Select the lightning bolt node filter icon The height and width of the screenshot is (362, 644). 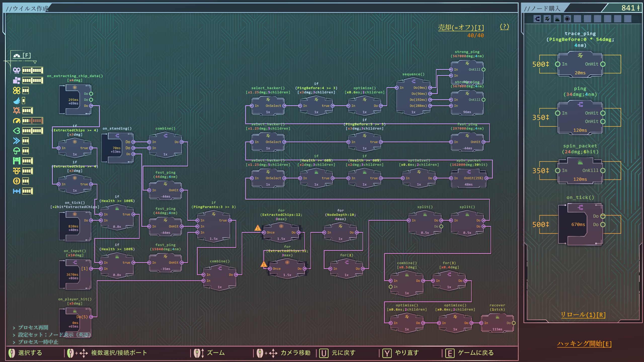coord(547,19)
